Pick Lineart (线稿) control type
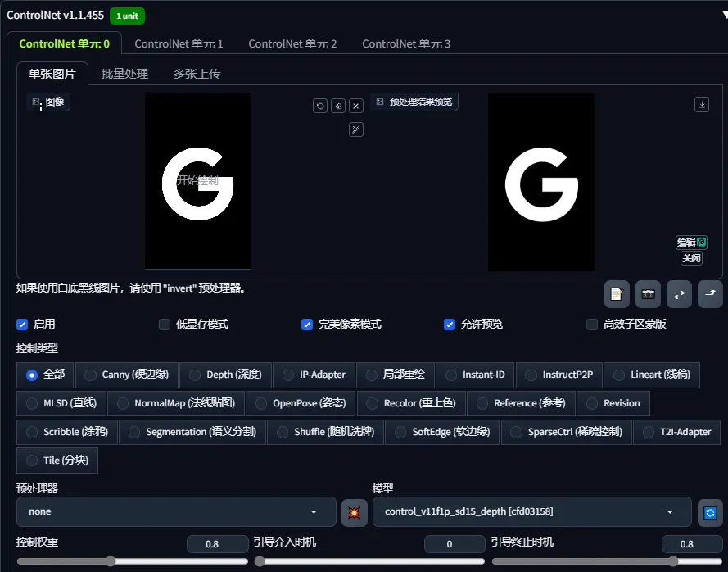The height and width of the screenshot is (572, 728). 652,375
